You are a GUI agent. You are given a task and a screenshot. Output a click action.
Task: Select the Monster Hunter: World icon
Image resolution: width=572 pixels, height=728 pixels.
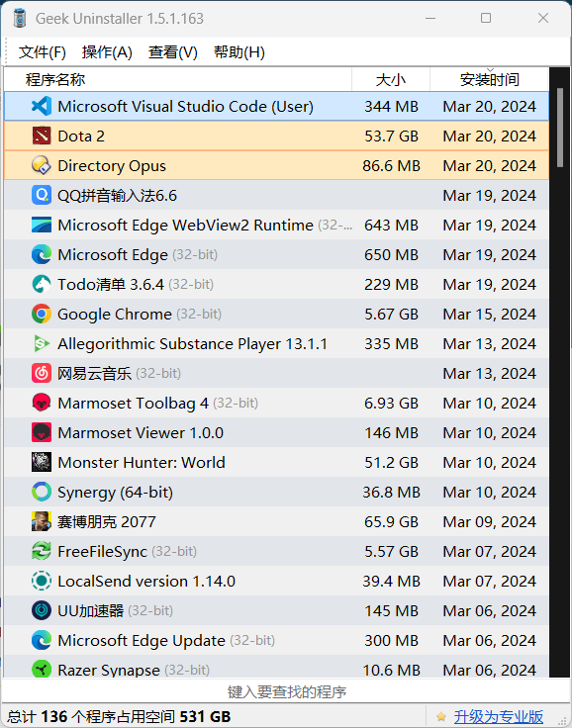tap(42, 463)
